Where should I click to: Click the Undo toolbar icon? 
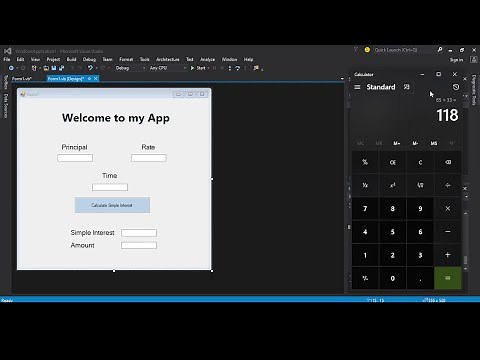pyautogui.click(x=90, y=68)
